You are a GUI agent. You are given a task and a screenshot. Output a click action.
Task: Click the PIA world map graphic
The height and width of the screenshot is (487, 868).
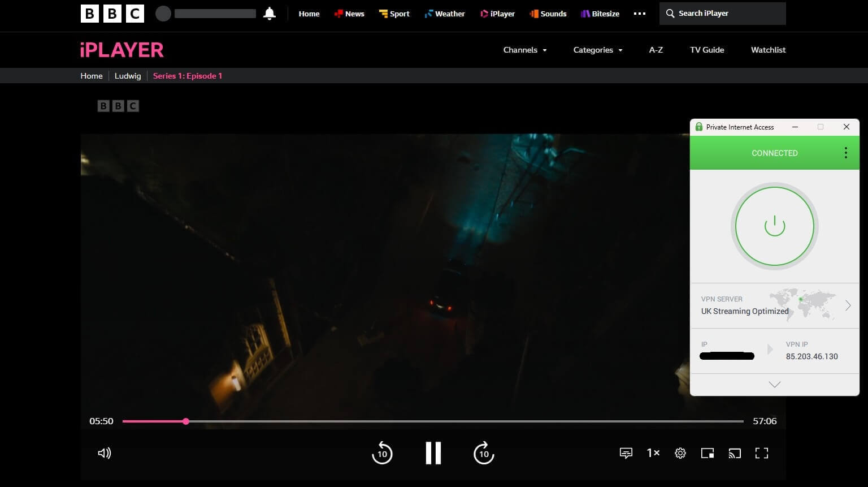(x=802, y=304)
